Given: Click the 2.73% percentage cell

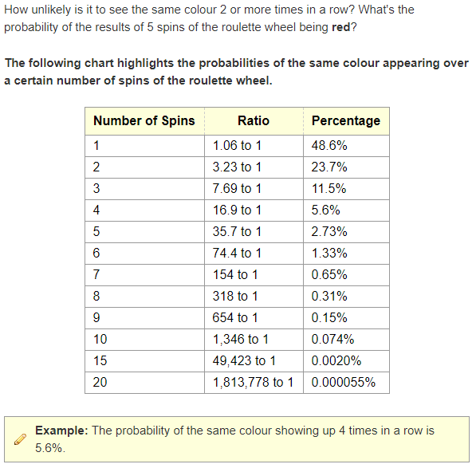Looking at the screenshot, I should pos(346,232).
